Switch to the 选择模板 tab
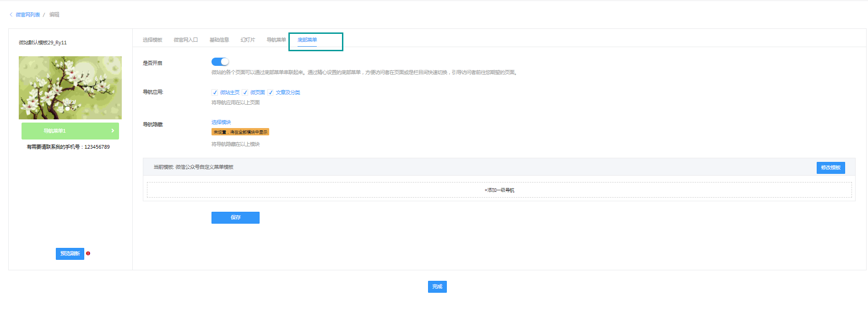Viewport: 868px width, 322px height. [x=152, y=40]
